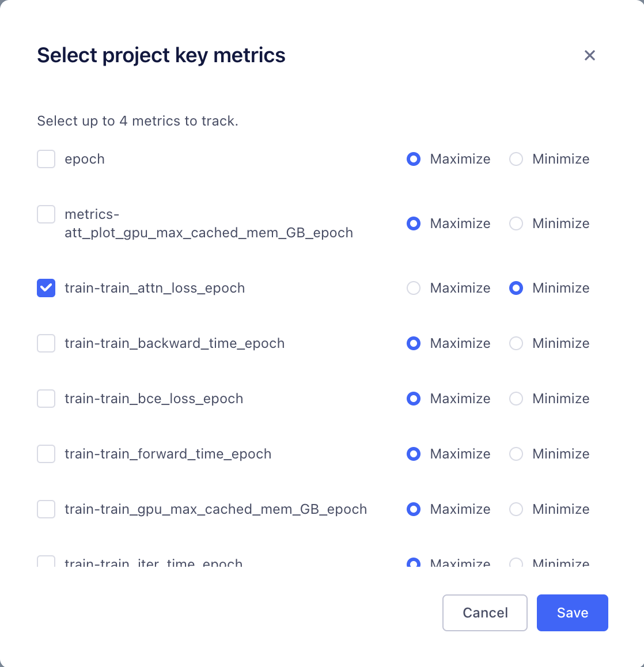Enable metrics-att_plot_gpu_max_cached_mem_GB_epoch checkbox
The width and height of the screenshot is (644, 667).
point(46,214)
